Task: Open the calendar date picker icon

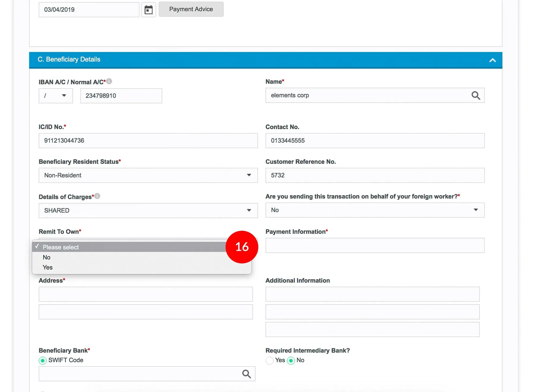Action: (x=148, y=10)
